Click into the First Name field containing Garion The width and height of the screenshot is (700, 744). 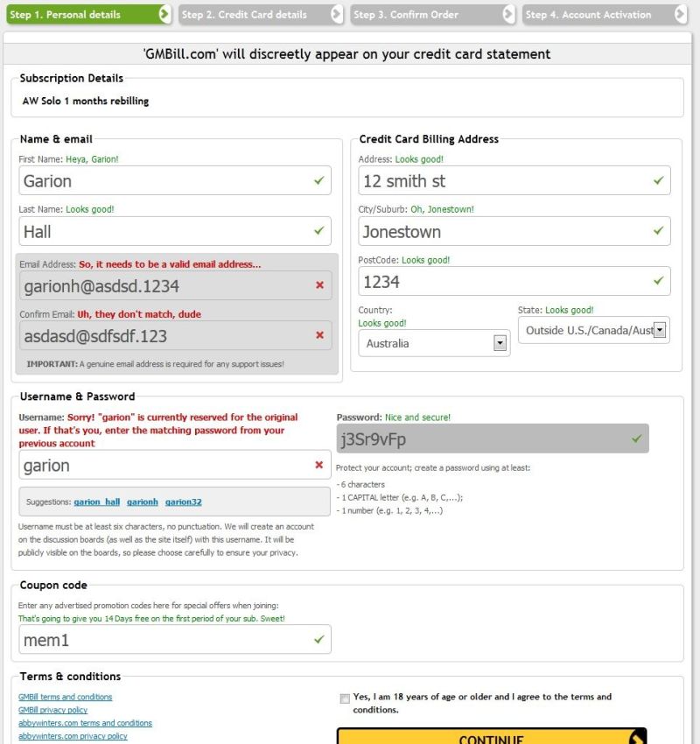tap(175, 180)
